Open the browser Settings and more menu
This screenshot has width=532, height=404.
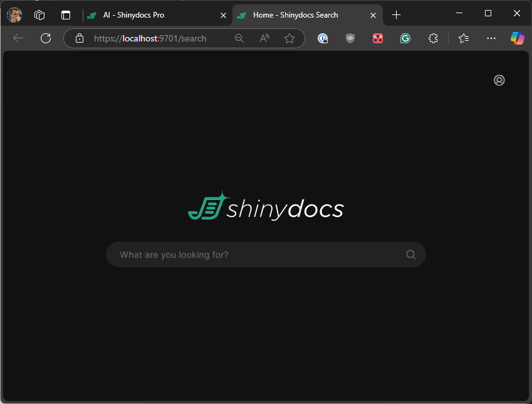coord(491,38)
